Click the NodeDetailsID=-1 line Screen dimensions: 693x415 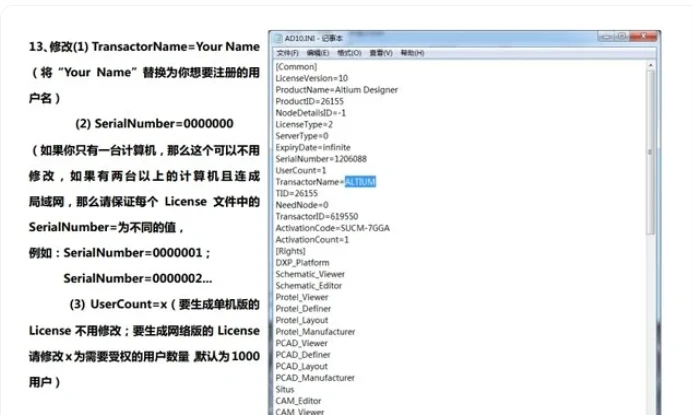[311, 113]
